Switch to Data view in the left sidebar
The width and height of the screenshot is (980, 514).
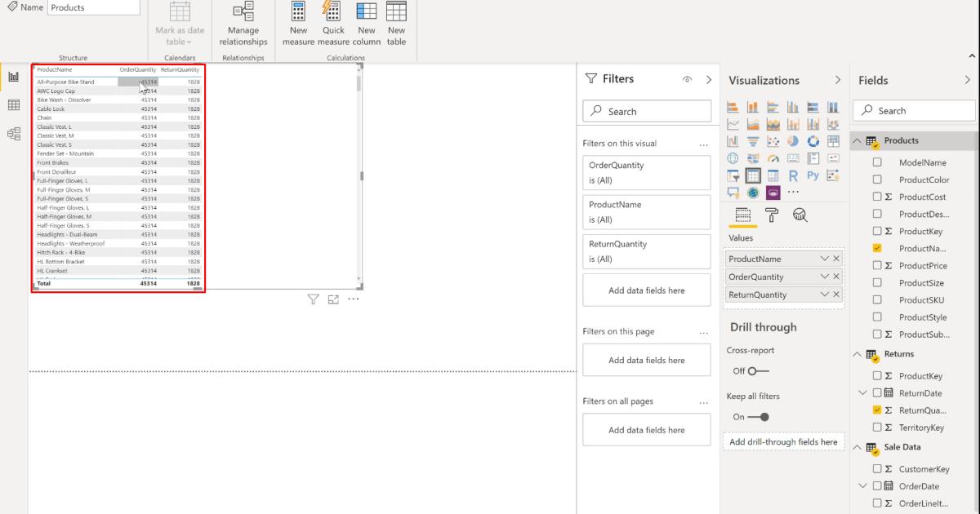click(x=11, y=104)
